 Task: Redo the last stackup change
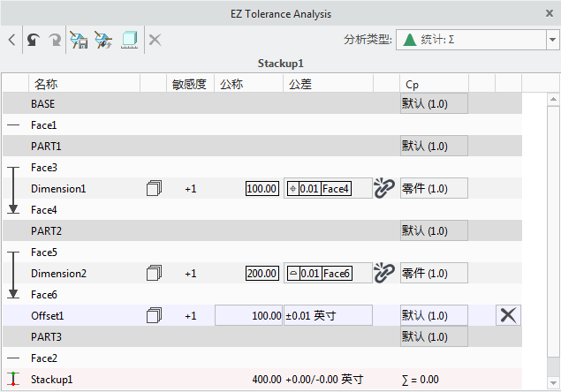tap(55, 40)
